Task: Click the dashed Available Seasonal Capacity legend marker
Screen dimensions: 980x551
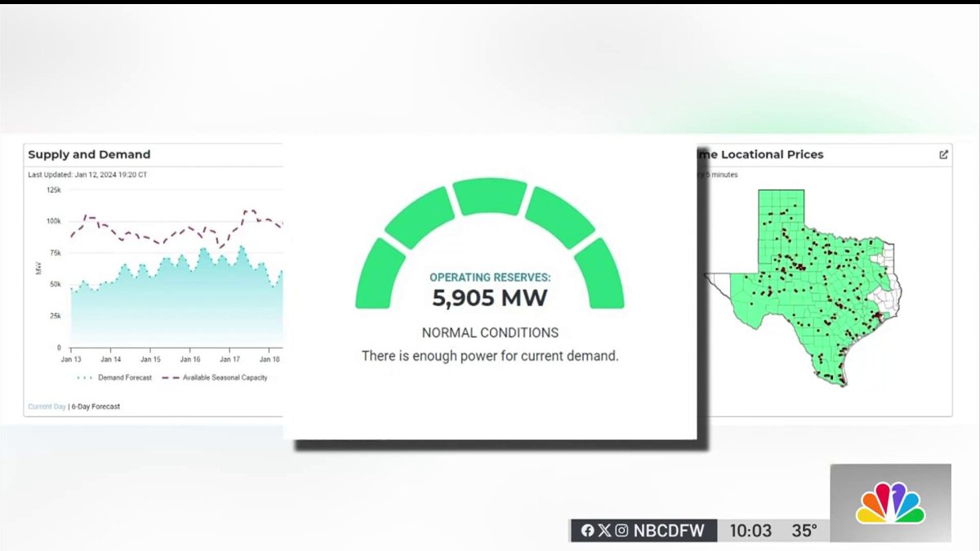Action: pos(170,377)
